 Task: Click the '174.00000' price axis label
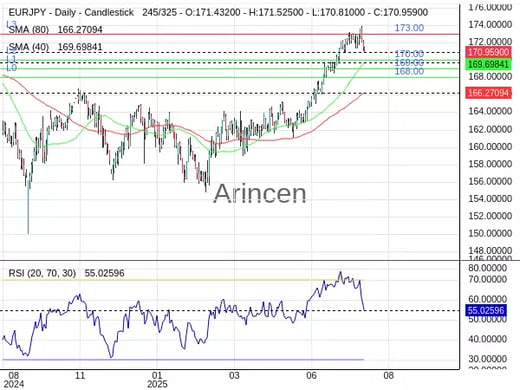pos(490,24)
